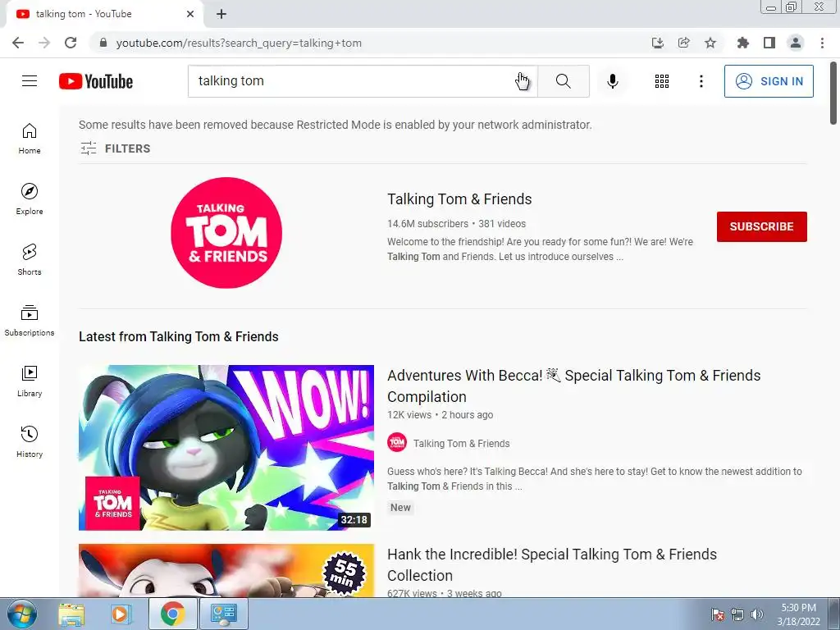
Task: Open Talking Tom & Friends channel logo
Action: [x=226, y=232]
